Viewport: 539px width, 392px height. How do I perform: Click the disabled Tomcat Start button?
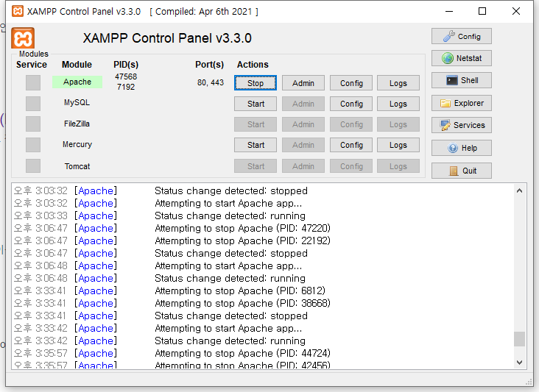(x=256, y=166)
